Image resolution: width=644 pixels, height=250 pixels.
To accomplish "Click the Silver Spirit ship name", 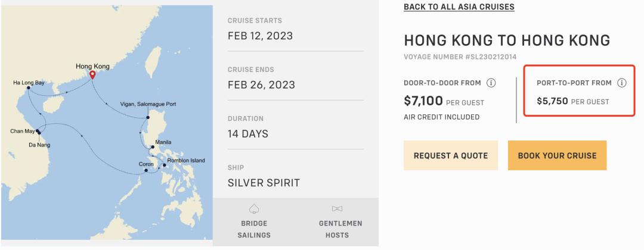I will (264, 183).
